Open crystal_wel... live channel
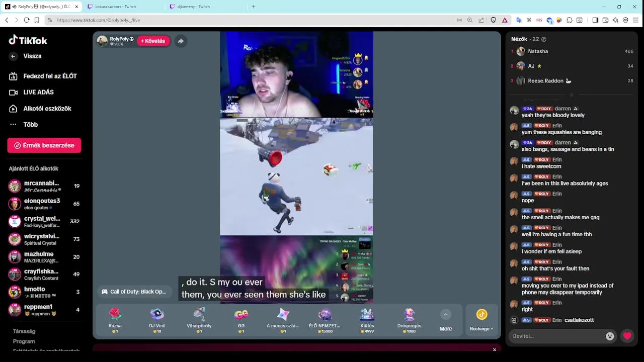The image size is (644, 362). [x=44, y=221]
